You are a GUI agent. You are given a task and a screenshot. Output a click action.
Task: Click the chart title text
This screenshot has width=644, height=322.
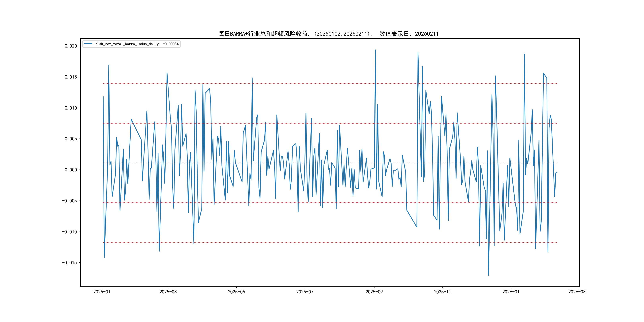328,34
